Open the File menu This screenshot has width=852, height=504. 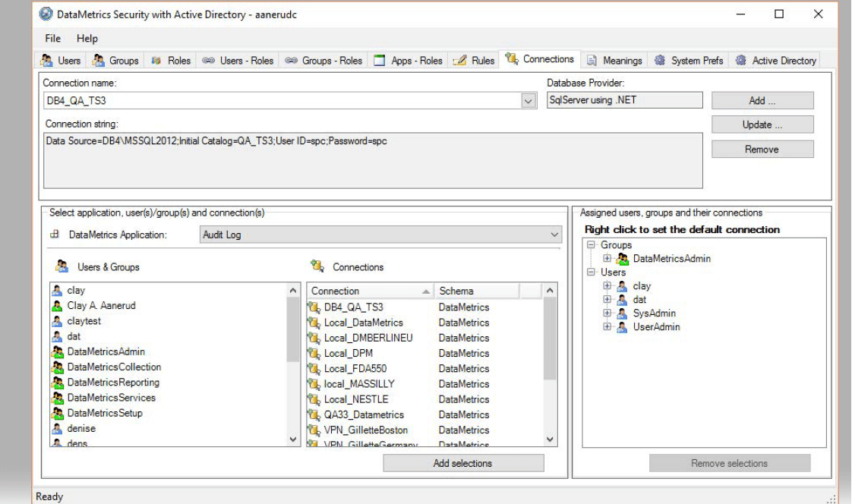[52, 39]
